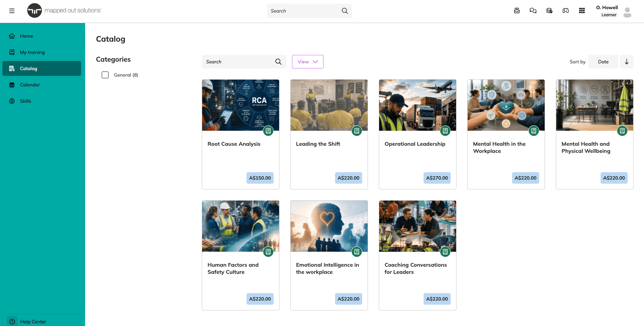Click the stacked coins icon in header
Viewport: 644px width, 326px height.
point(549,11)
